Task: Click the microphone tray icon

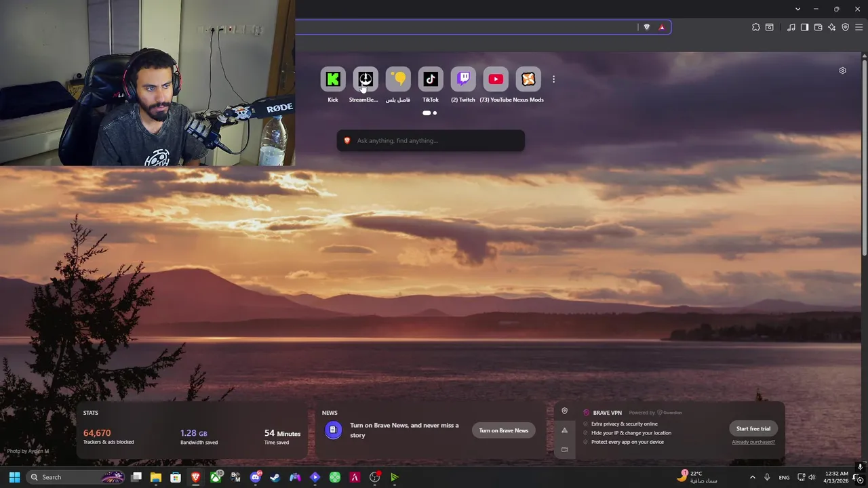Action: pyautogui.click(x=767, y=477)
